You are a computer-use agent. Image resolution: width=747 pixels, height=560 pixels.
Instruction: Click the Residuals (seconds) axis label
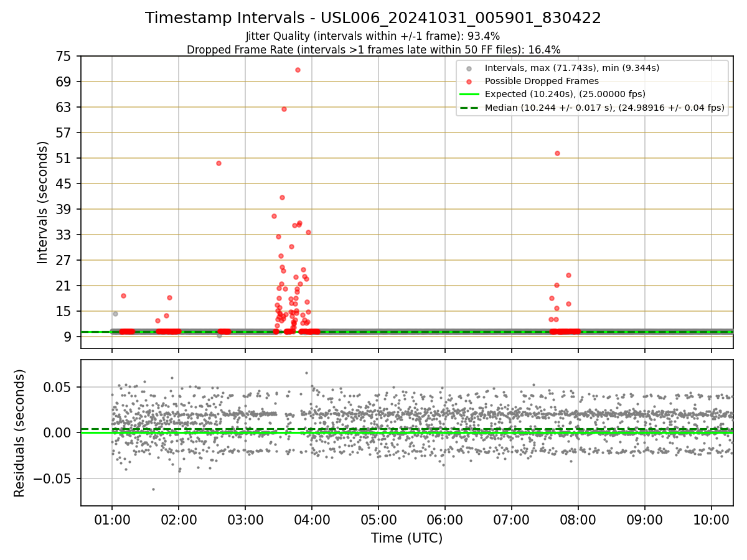20,433
